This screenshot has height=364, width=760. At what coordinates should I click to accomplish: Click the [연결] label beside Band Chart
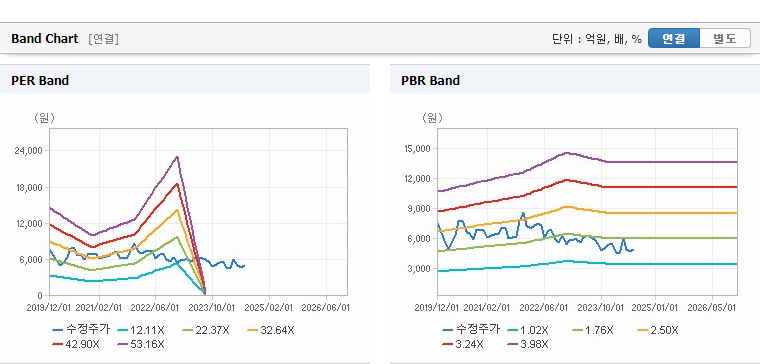(x=103, y=39)
